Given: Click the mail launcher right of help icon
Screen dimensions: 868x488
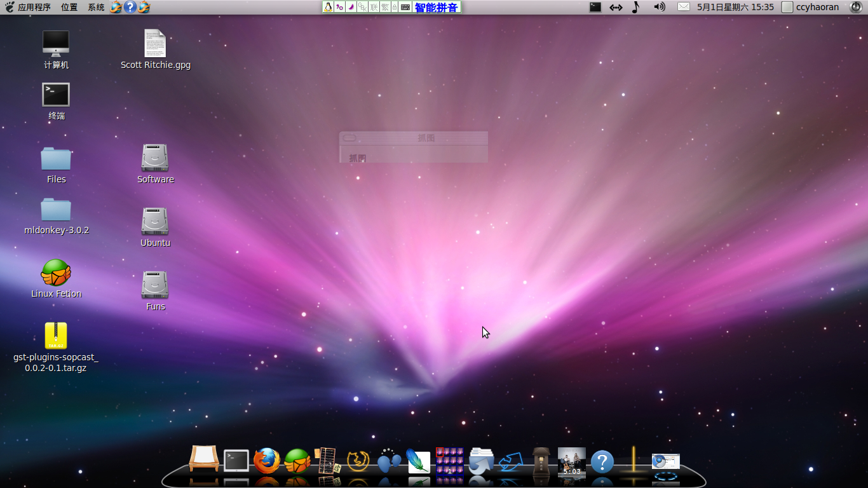Looking at the screenshot, I should point(144,7).
